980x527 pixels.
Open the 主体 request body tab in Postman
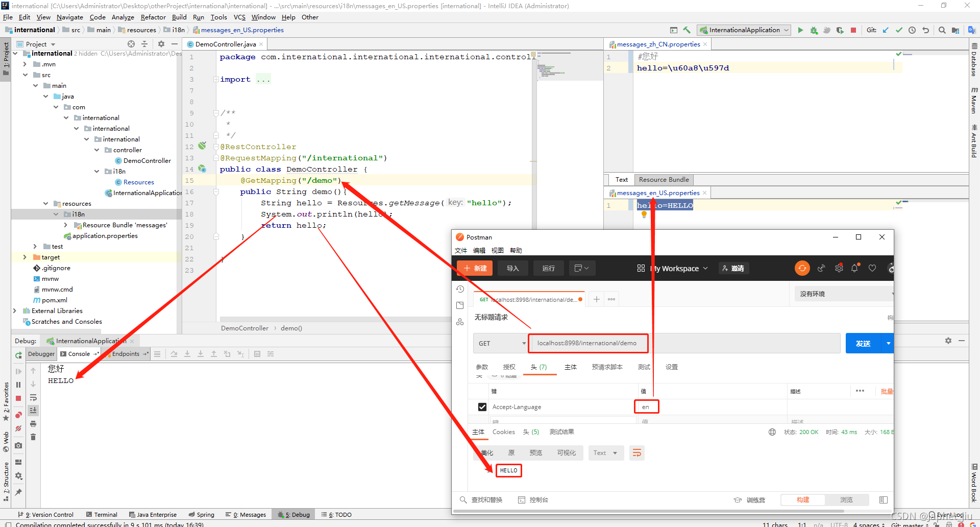[x=570, y=367]
